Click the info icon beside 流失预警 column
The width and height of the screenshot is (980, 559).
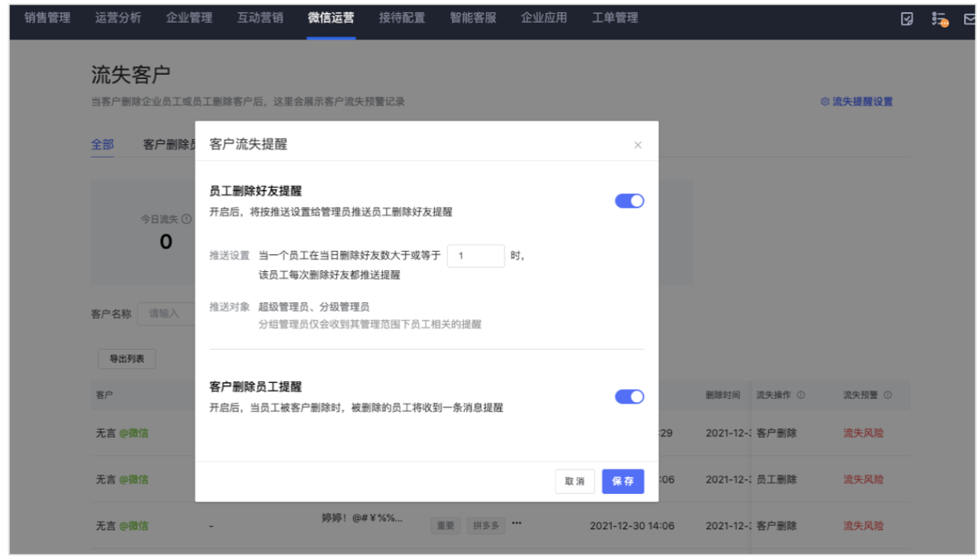pos(888,395)
